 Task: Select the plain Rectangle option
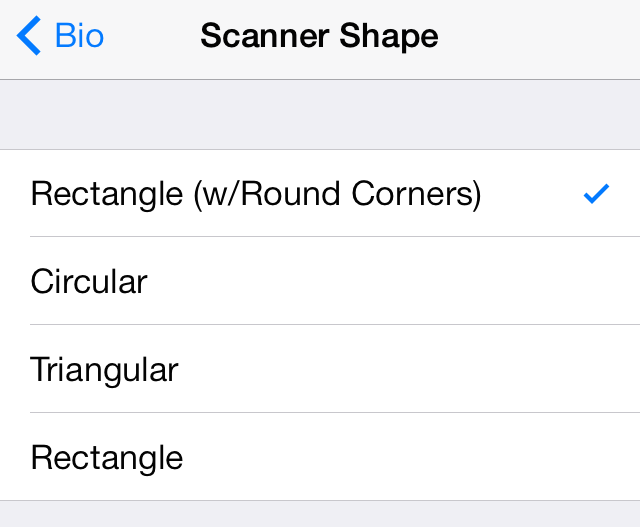[x=320, y=457]
